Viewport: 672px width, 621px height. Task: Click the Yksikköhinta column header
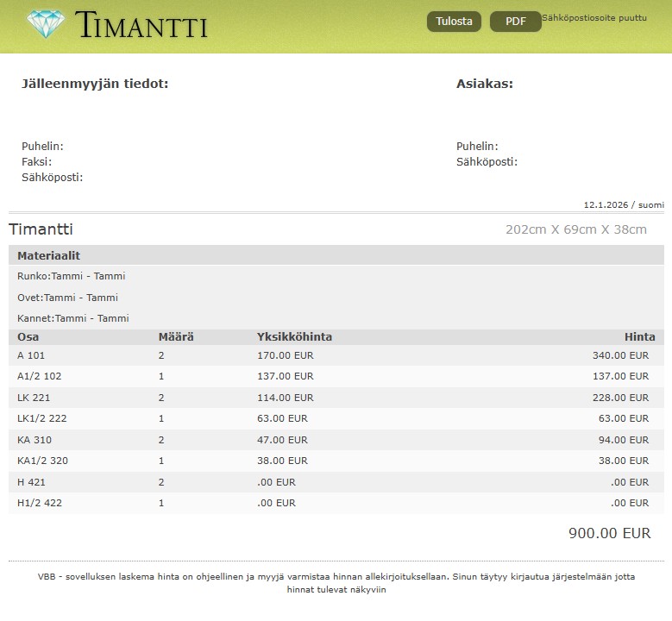(x=294, y=337)
